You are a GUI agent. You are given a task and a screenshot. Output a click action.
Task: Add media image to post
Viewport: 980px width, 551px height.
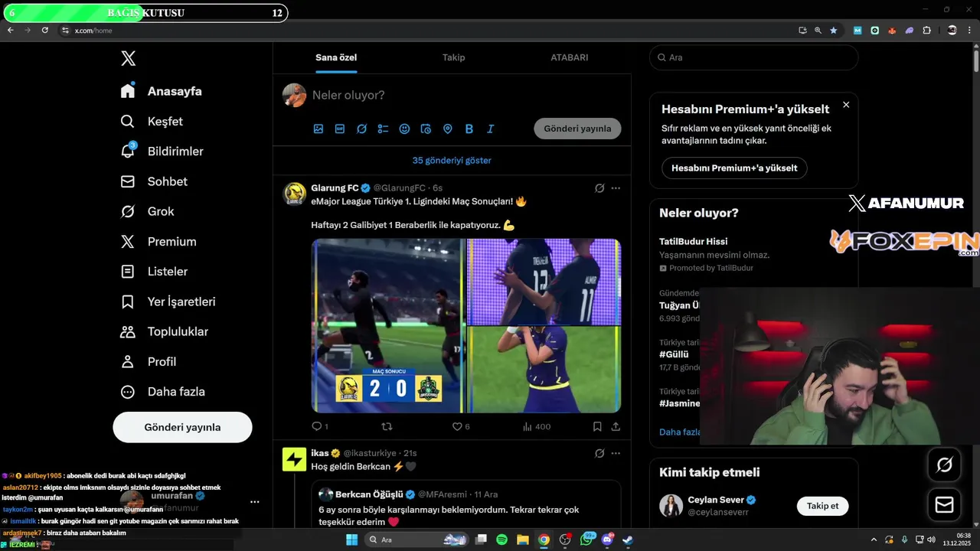(x=318, y=129)
